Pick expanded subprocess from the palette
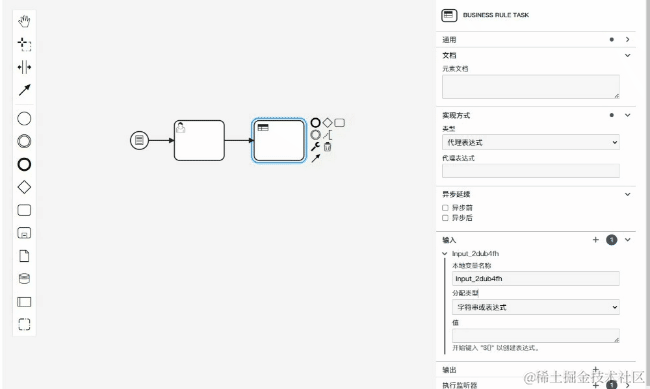Viewport: 650px width, 389px height. (24, 233)
